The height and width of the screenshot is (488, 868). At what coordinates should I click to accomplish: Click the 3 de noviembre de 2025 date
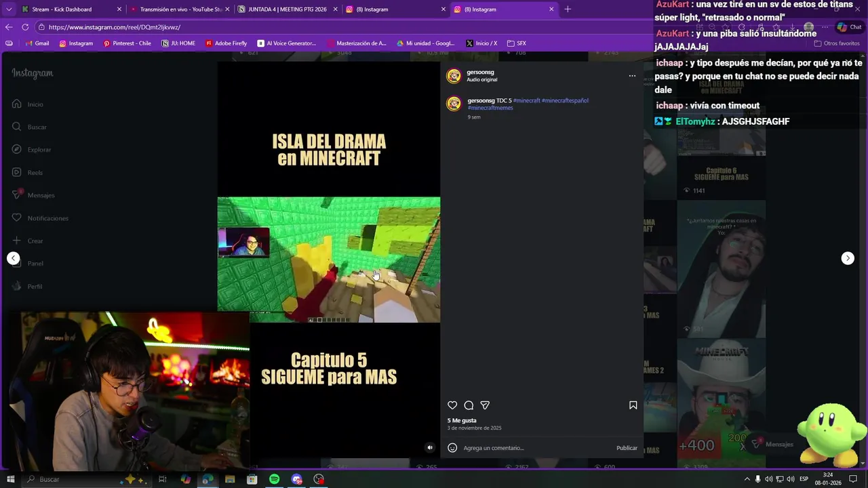click(x=474, y=428)
